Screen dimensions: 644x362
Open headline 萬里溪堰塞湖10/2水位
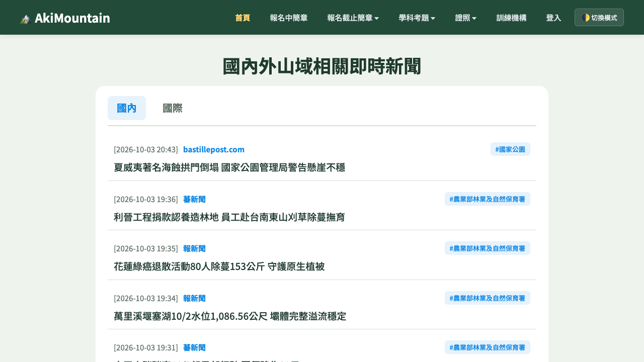(x=230, y=316)
